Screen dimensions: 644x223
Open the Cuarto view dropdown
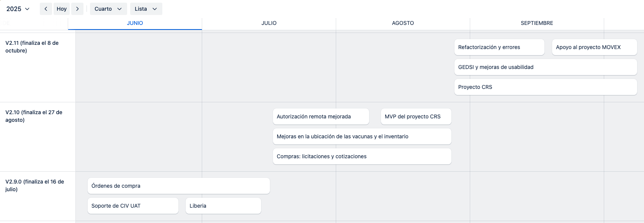108,9
